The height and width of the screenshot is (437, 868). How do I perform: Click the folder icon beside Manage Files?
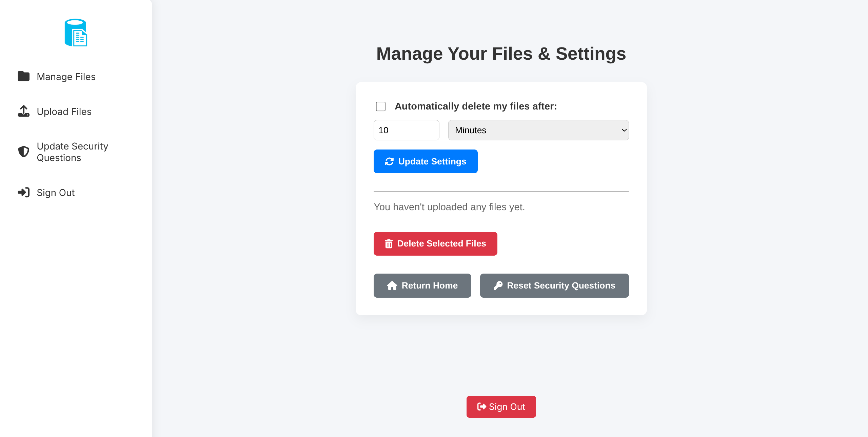tap(24, 76)
